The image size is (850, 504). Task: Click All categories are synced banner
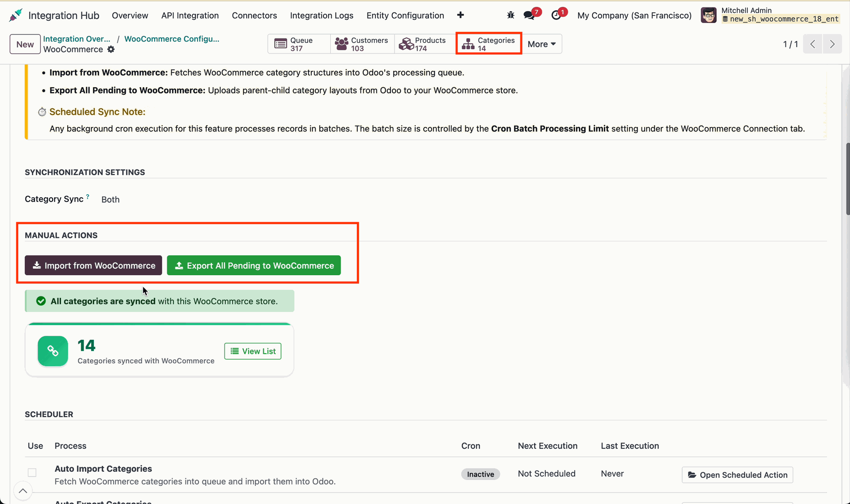pos(160,301)
